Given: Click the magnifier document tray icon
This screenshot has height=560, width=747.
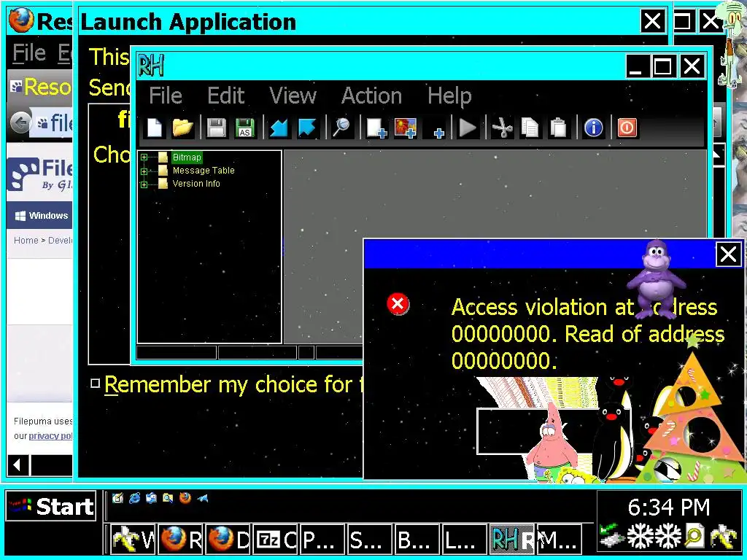Looking at the screenshot, I should (694, 536).
